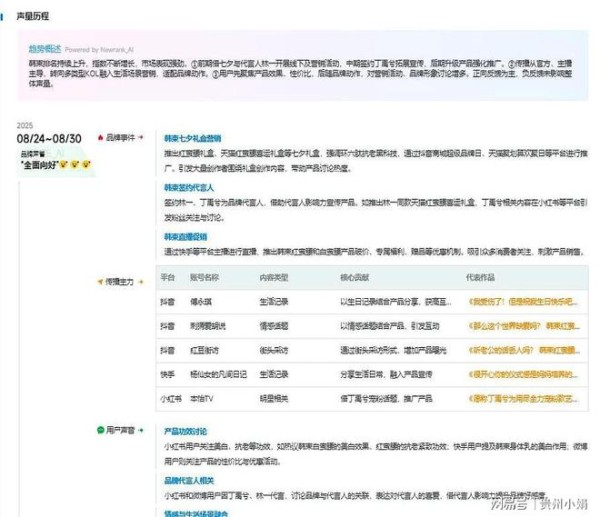The height and width of the screenshot is (517, 600).
Task: Click the green chat bubble icon beside 用户声音
Action: 100,430
